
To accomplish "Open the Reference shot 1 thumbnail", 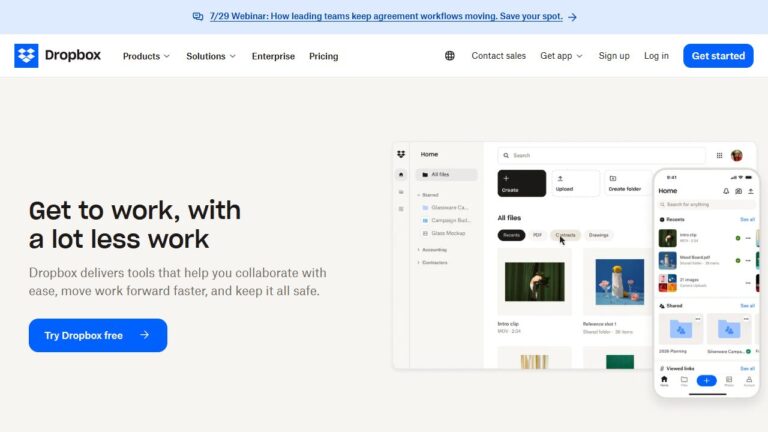I will pos(619,282).
